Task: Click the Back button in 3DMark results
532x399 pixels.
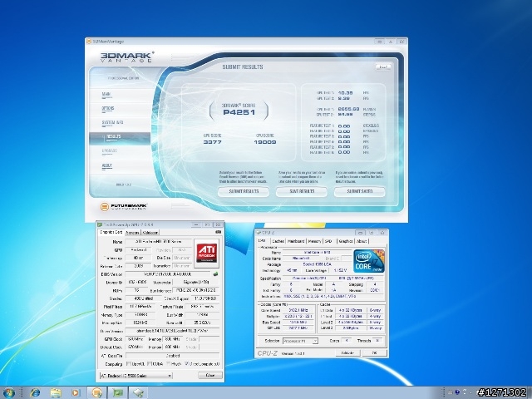Action: click(x=383, y=67)
